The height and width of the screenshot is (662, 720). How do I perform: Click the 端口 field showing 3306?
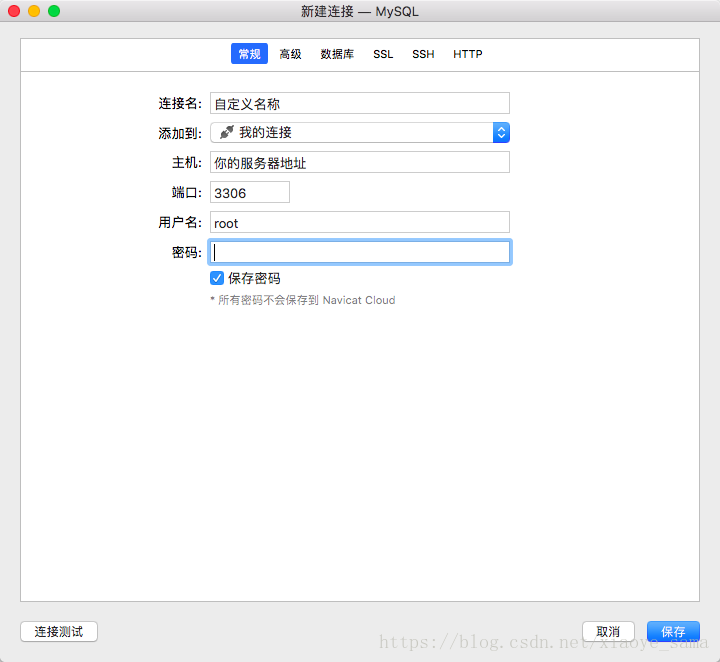pyautogui.click(x=250, y=192)
